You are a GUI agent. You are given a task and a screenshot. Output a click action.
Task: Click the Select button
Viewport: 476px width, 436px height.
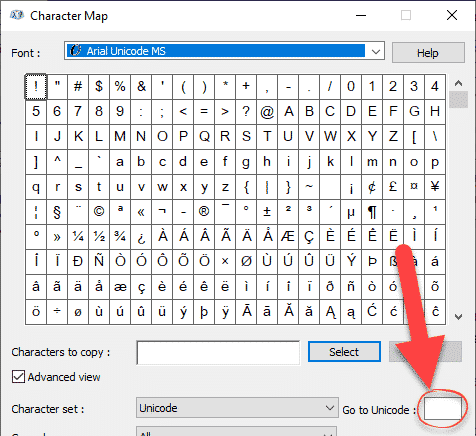[x=344, y=352]
